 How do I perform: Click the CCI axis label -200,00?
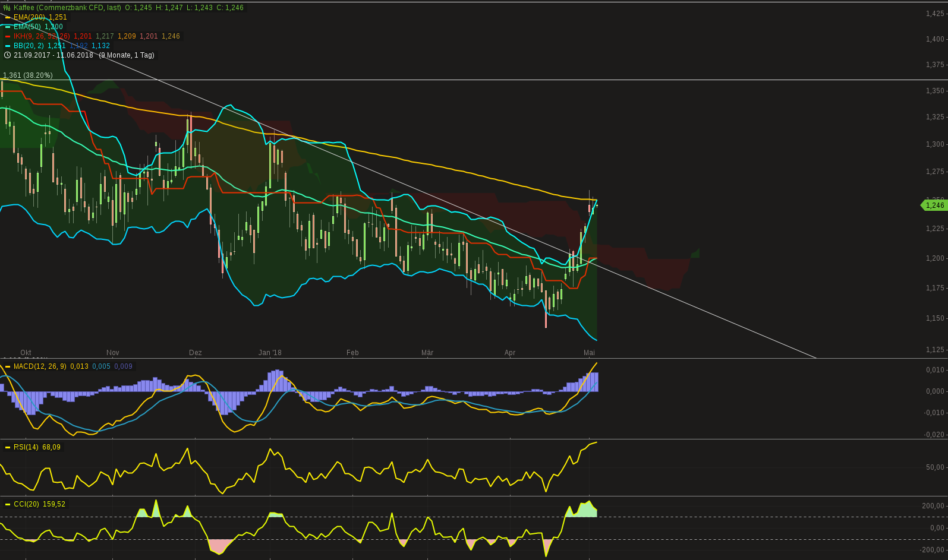tap(932, 550)
